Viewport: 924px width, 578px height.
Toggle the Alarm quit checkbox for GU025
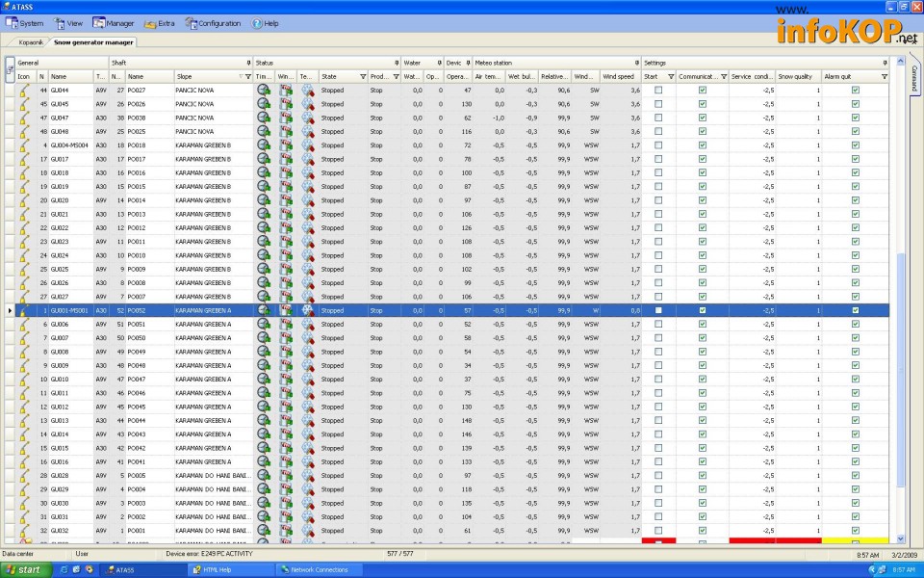tap(856, 269)
